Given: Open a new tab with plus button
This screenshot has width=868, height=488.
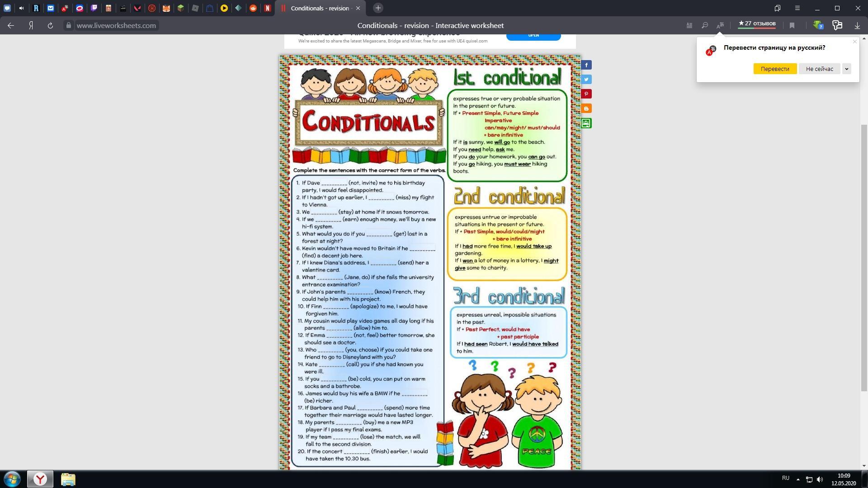Looking at the screenshot, I should click(x=378, y=8).
